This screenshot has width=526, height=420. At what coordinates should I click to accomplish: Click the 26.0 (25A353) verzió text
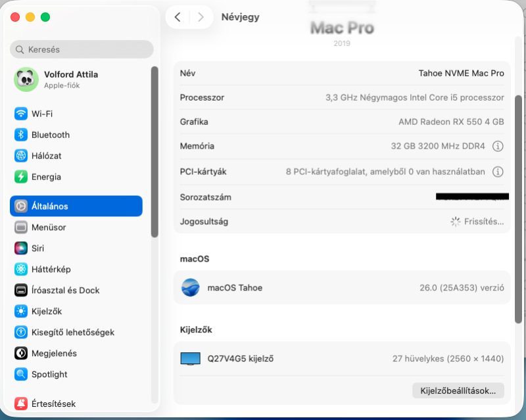tap(462, 288)
